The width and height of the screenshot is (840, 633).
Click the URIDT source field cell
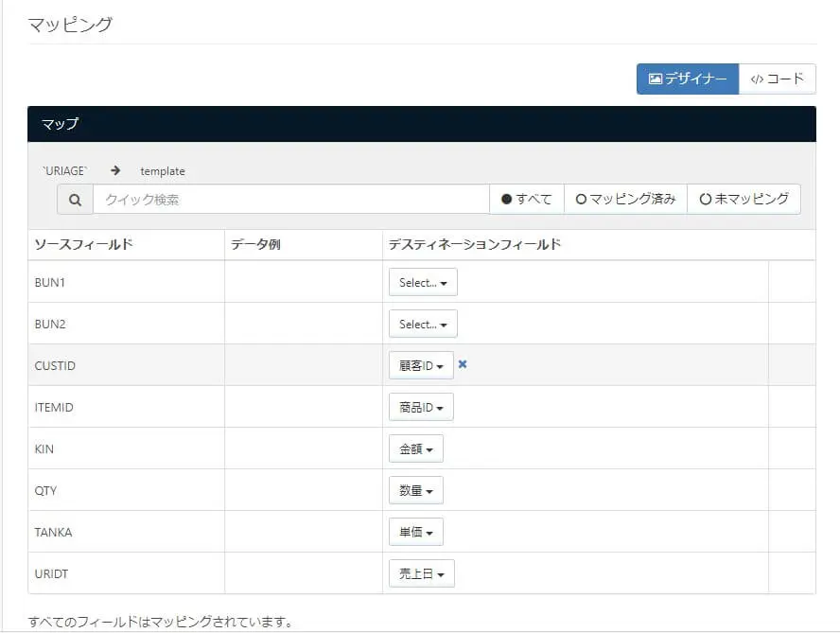pos(126,573)
